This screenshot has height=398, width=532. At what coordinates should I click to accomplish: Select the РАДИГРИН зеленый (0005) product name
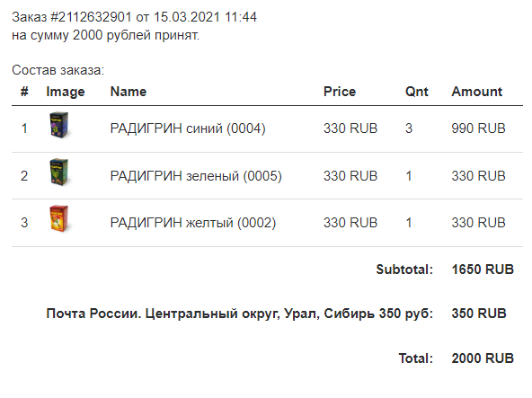coord(196,176)
